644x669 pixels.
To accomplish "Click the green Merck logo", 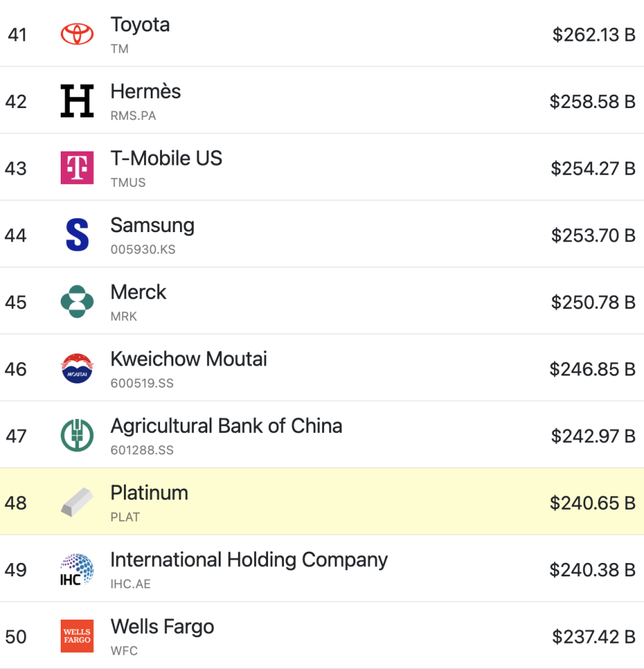I will point(77,301).
